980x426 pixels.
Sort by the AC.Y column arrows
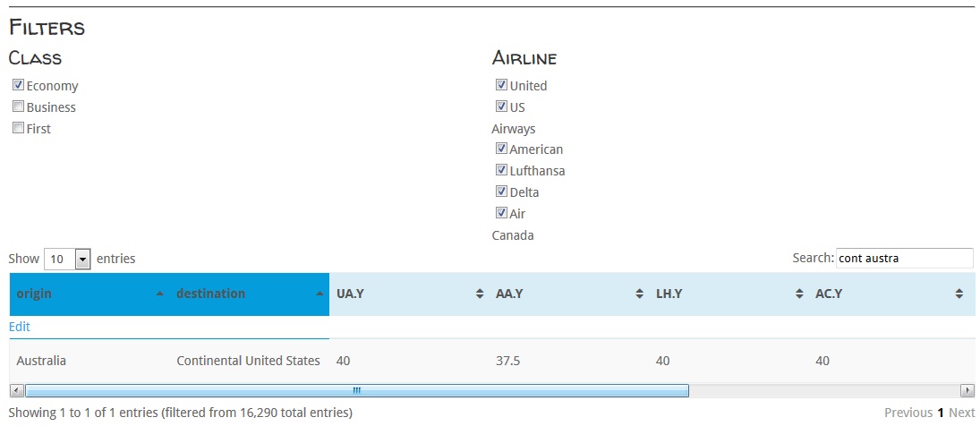point(959,294)
